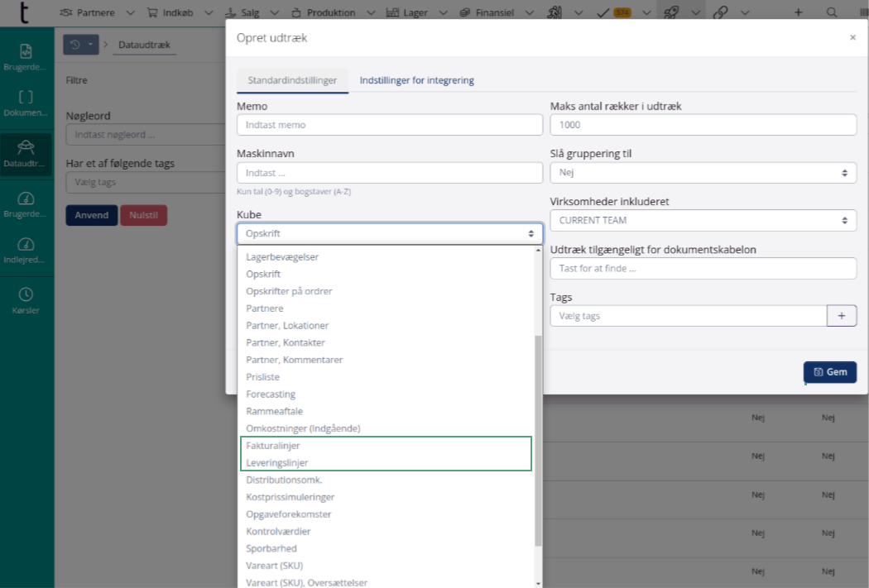Screen dimensions: 869x588
Task: Open Virksomheder inkluderet dropdown
Action: click(703, 221)
